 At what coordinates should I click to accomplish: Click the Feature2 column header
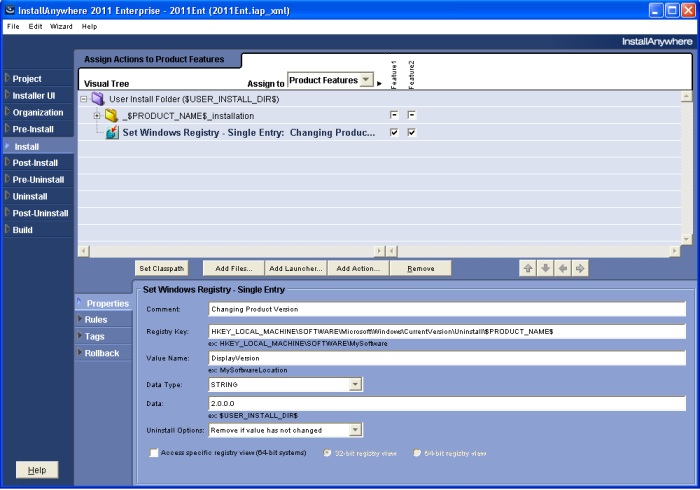(x=412, y=75)
